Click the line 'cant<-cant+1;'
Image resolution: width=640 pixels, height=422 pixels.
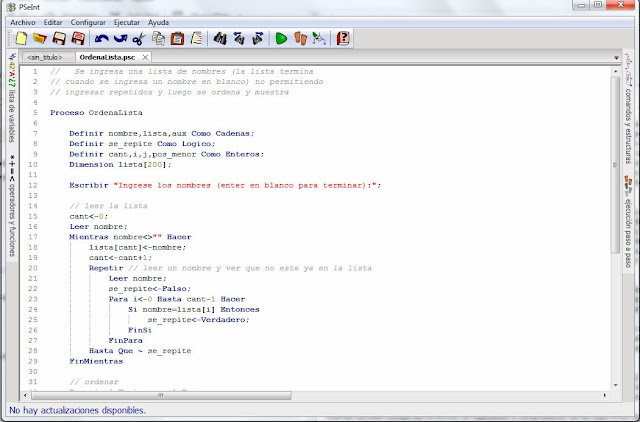tap(120, 258)
